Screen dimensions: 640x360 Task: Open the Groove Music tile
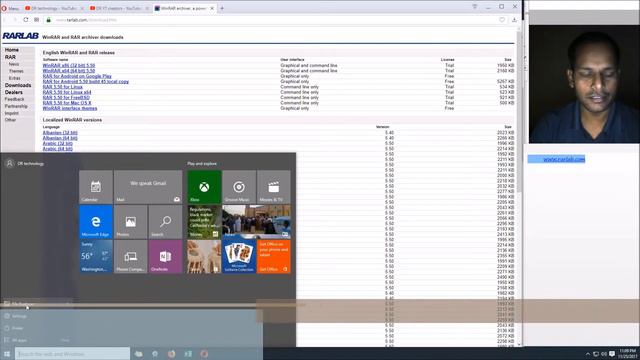[x=239, y=187]
